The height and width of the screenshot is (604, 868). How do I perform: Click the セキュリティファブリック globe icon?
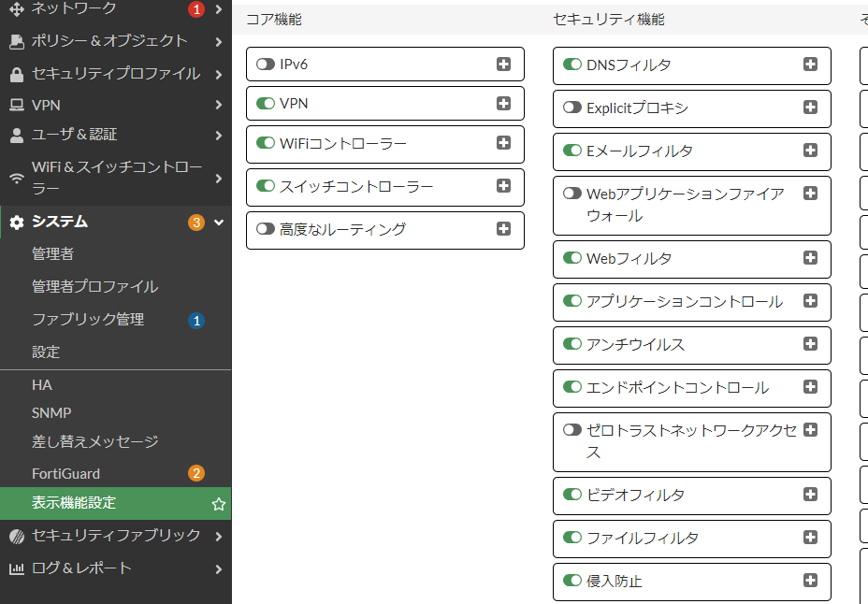[17, 536]
